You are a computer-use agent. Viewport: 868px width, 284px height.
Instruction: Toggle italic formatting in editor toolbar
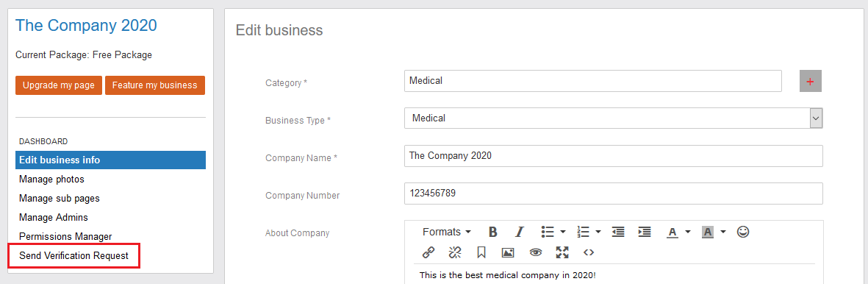pos(519,232)
